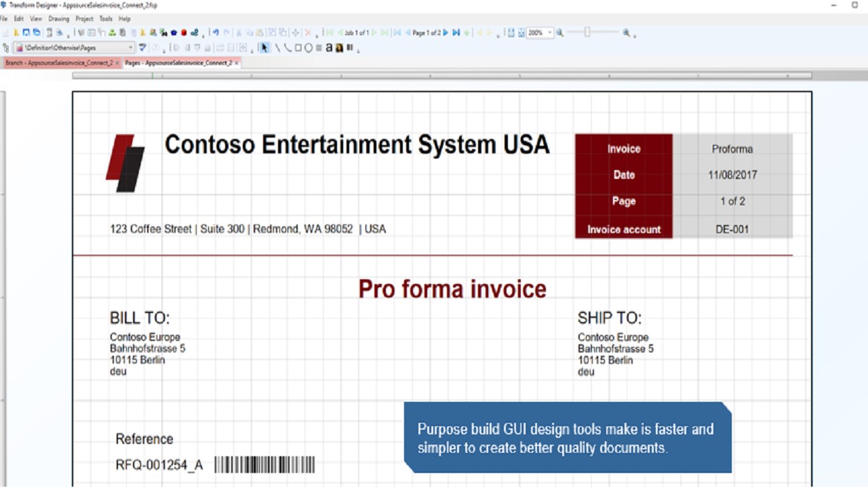Viewport: 868px width, 488px height.
Task: Click the fit whole page icon
Action: pyautogui.click(x=521, y=33)
